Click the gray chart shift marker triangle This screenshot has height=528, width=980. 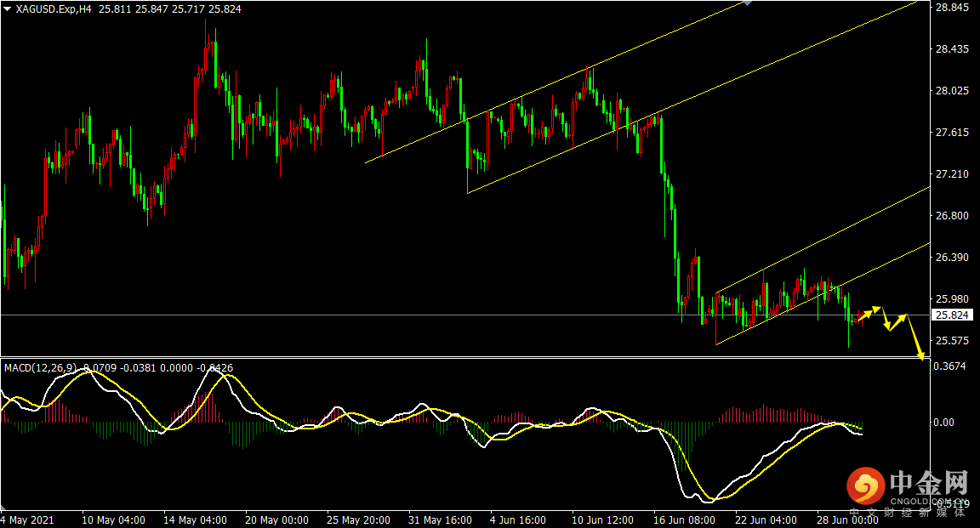(747, 3)
